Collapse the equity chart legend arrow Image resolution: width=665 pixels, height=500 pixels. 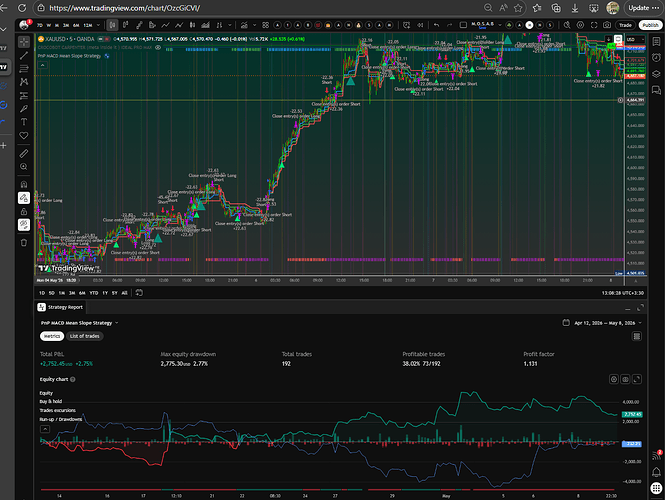[x=45, y=429]
